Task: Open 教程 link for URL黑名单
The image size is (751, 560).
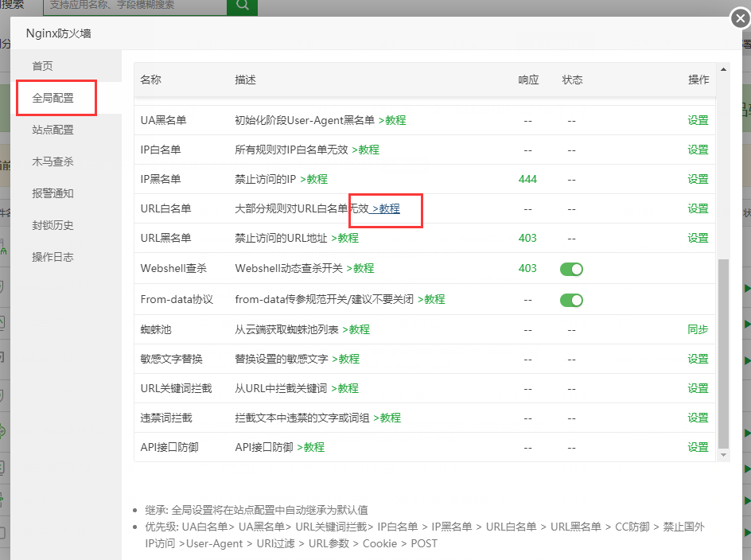Action: (x=344, y=238)
